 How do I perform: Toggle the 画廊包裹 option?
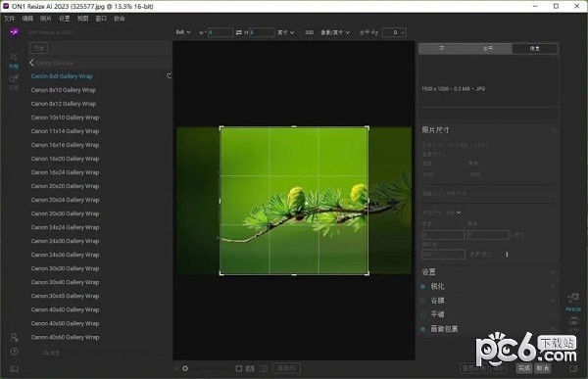pos(423,329)
